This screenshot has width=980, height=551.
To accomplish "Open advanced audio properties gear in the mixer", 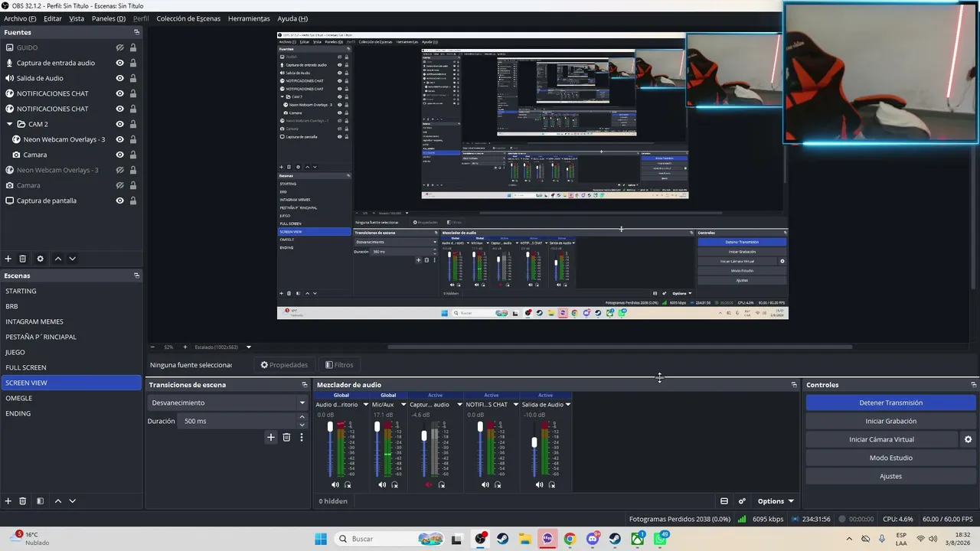I will pyautogui.click(x=742, y=501).
